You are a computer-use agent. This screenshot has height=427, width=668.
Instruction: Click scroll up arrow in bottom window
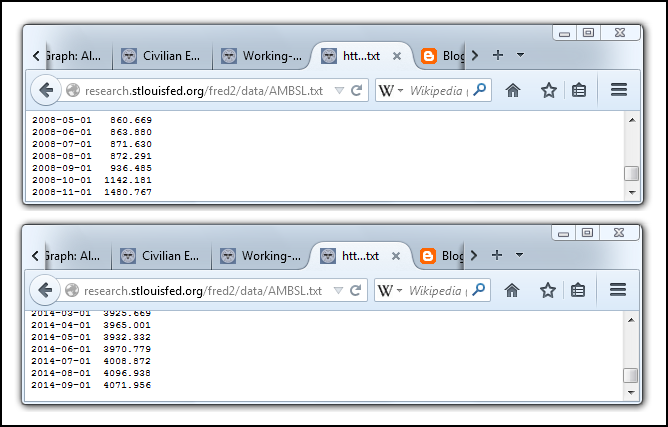631,320
